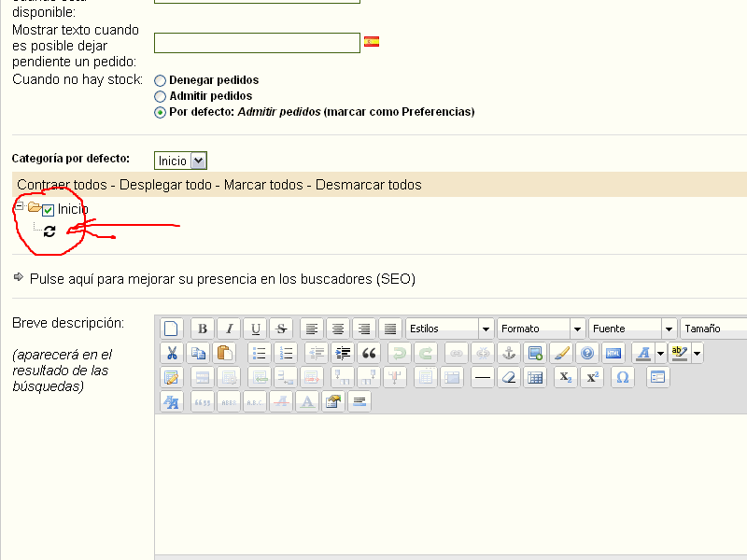Apply superscript formatting
Image resolution: width=747 pixels, height=560 pixels.
click(592, 378)
